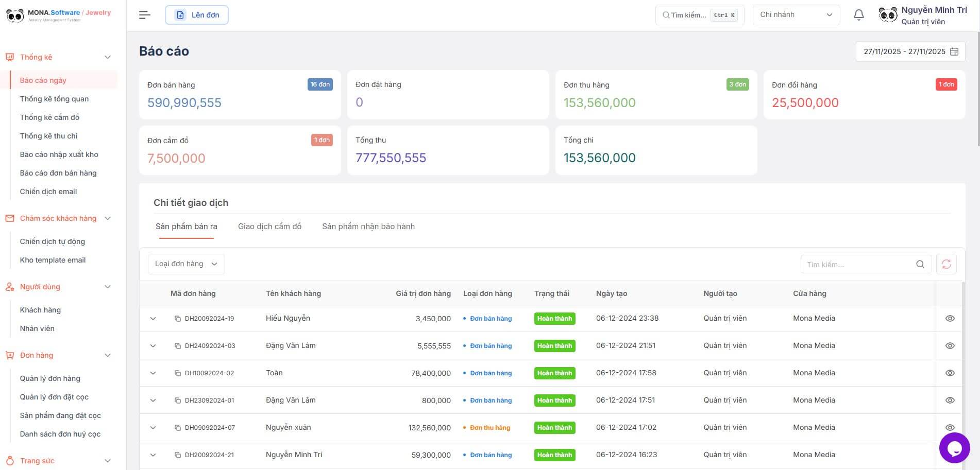The width and height of the screenshot is (980, 470).
Task: View details of Hiếu Nguyễn order with eye icon
Action: pyautogui.click(x=950, y=319)
